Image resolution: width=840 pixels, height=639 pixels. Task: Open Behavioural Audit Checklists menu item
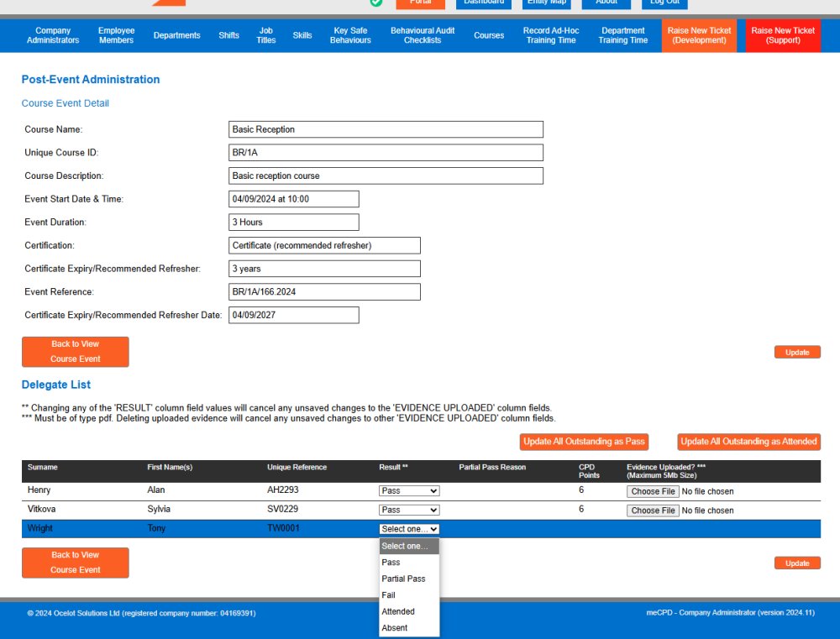pos(422,35)
